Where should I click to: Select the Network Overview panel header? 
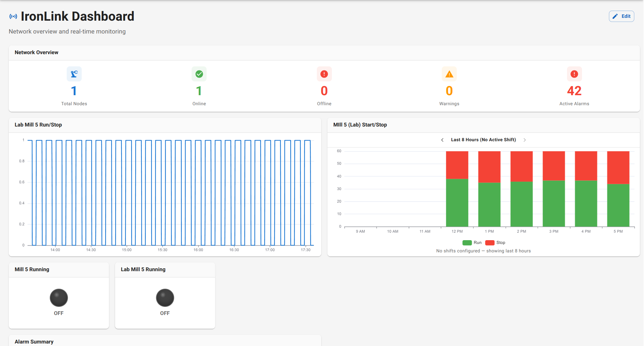36,52
